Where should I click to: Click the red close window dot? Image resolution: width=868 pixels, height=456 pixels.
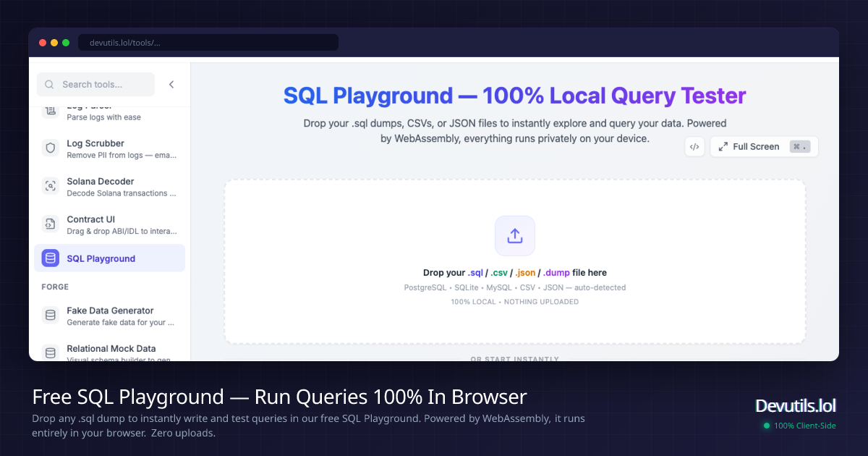pyautogui.click(x=43, y=43)
